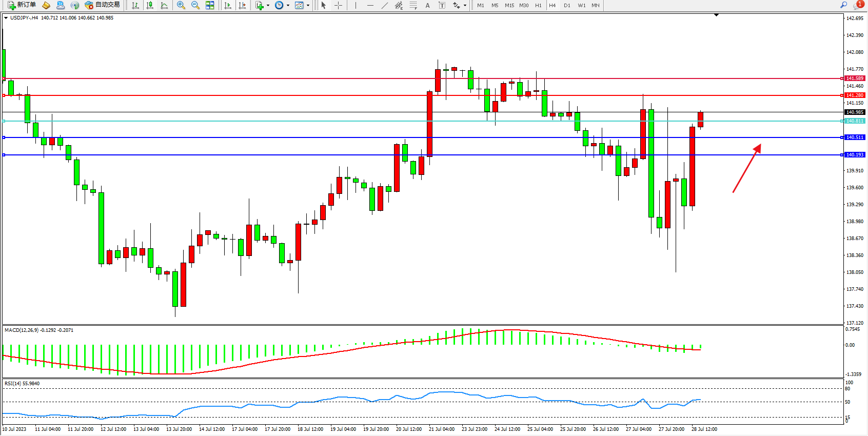Click the 140.511 blue price level label
Screen dimensions: 868x436
855,137
